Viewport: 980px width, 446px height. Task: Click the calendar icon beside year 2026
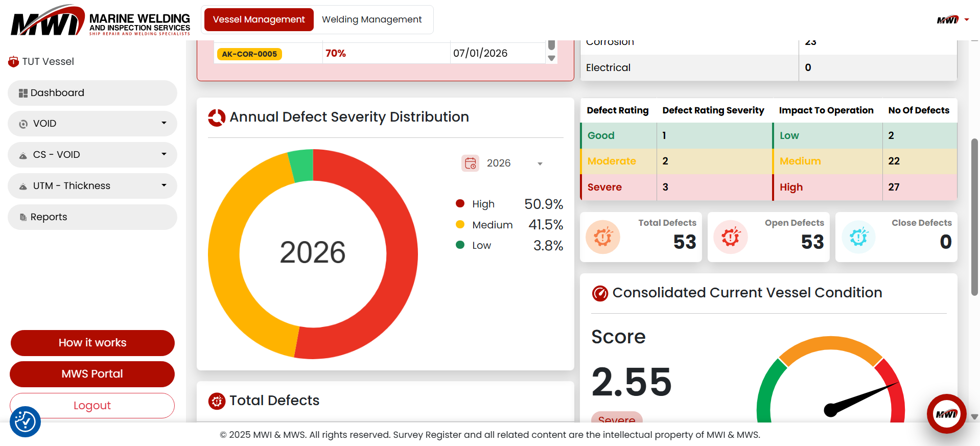tap(470, 163)
